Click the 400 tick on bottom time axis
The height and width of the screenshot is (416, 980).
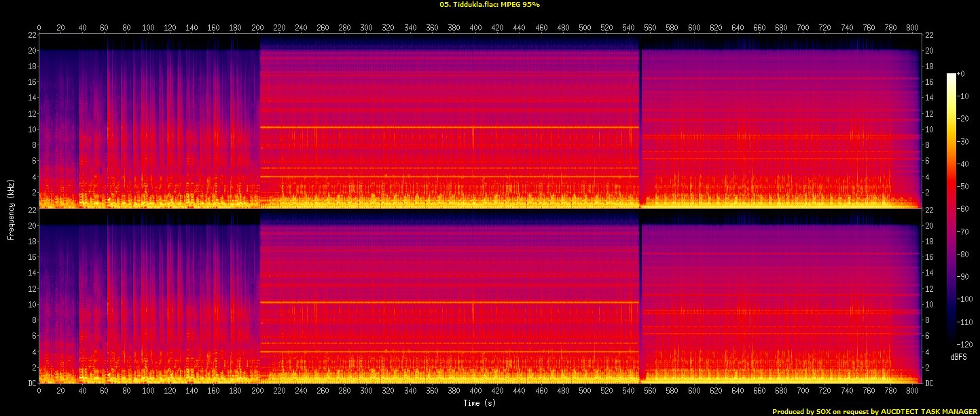(x=475, y=393)
